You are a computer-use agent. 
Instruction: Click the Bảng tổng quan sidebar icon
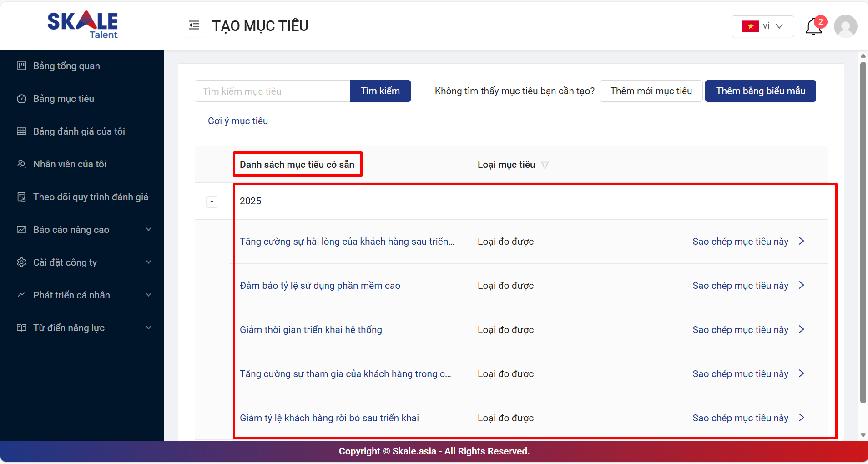click(21, 66)
